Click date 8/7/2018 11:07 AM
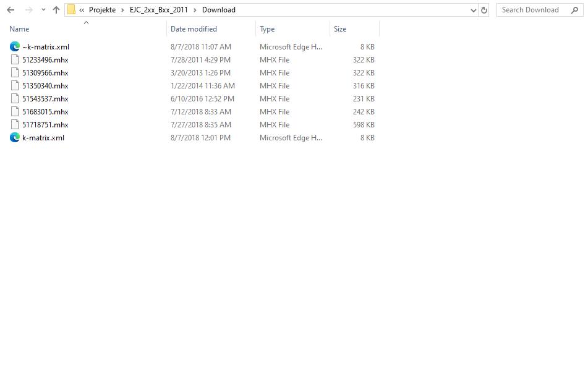Screen dimensions: 588x392 (201, 47)
